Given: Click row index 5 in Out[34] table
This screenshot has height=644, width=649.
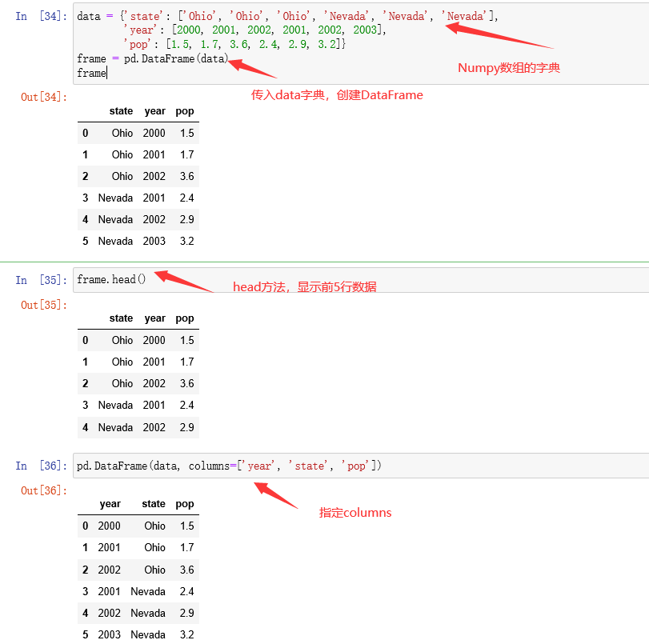Looking at the screenshot, I should 86,241.
